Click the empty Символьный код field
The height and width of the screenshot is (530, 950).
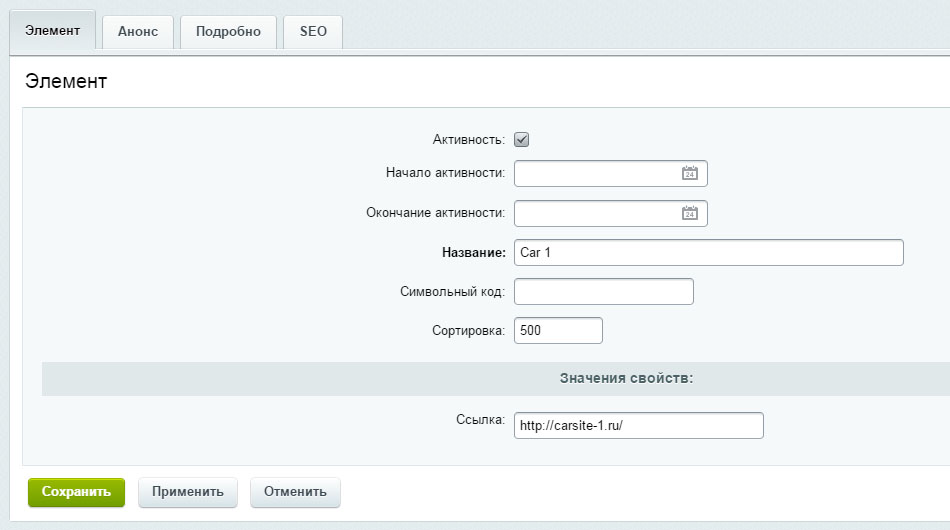click(x=603, y=292)
